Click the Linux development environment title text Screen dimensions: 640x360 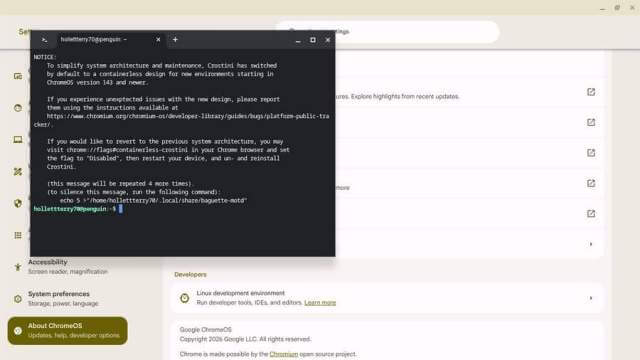tap(240, 293)
